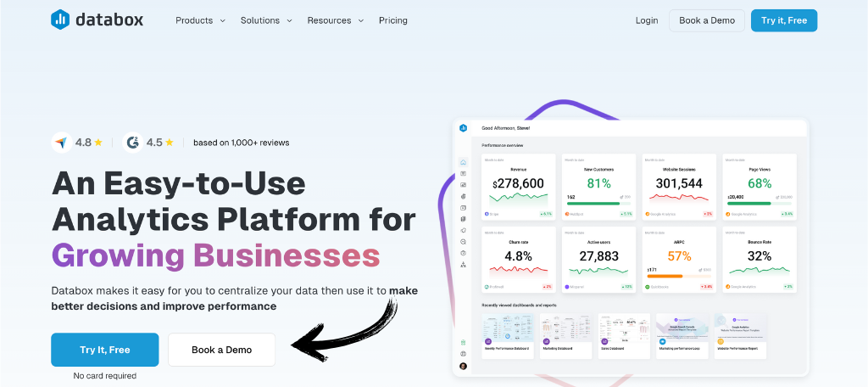This screenshot has width=868, height=387.
Task: Open the Sales Databoard thumbnail
Action: point(624,336)
